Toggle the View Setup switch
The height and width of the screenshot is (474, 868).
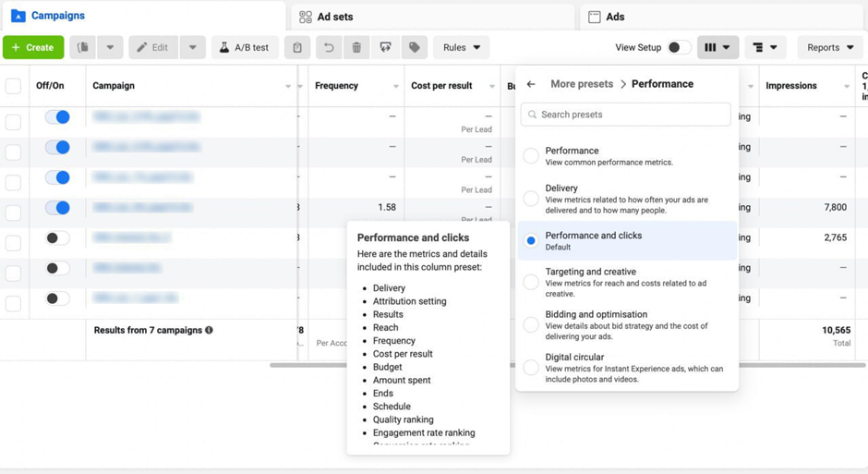click(679, 48)
